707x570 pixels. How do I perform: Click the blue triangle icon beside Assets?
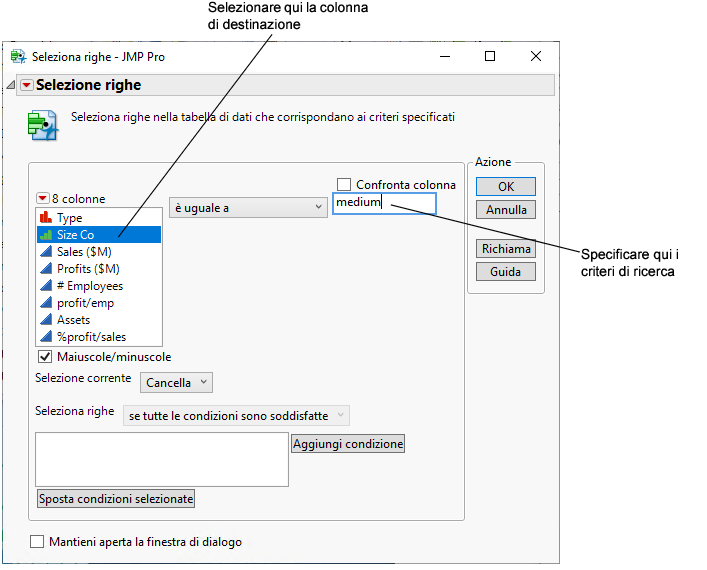(x=46, y=319)
